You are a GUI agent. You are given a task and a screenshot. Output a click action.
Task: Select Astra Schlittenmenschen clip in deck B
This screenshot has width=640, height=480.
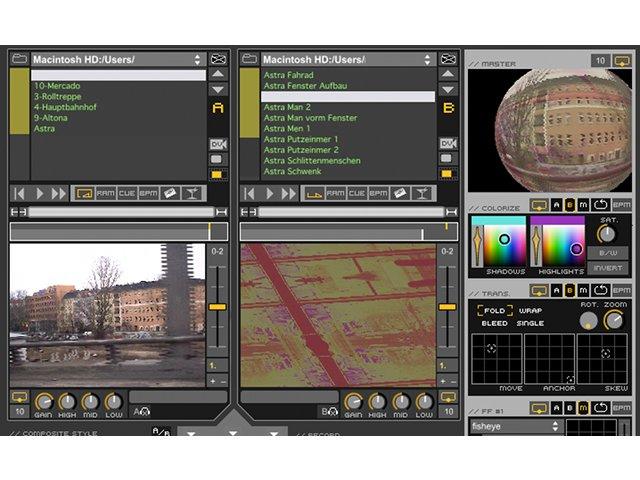pos(312,161)
